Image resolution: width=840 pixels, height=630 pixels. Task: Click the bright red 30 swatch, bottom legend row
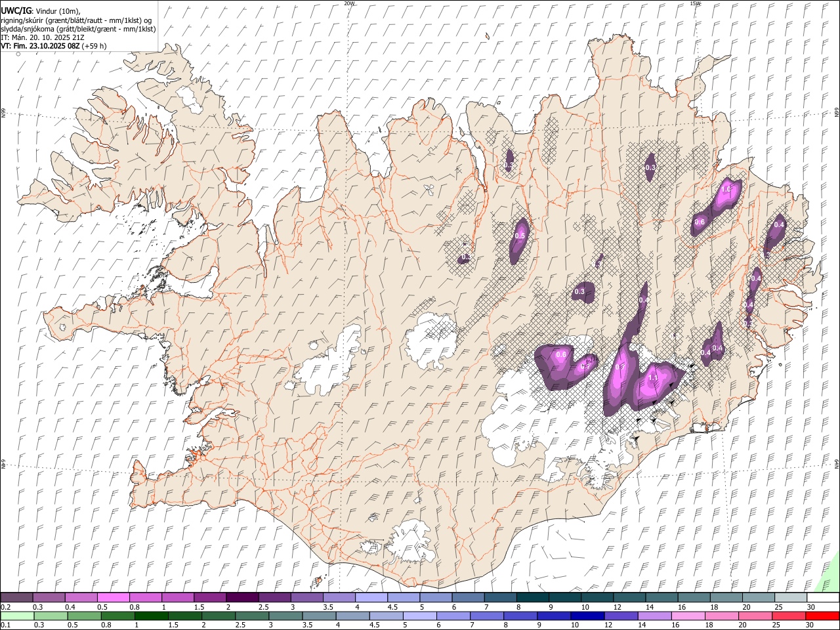point(822,616)
